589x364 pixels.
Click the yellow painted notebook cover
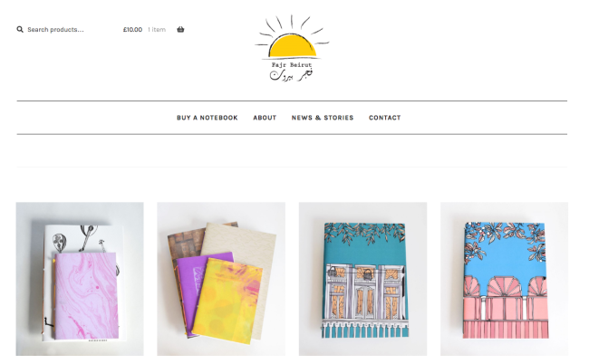pos(227,301)
